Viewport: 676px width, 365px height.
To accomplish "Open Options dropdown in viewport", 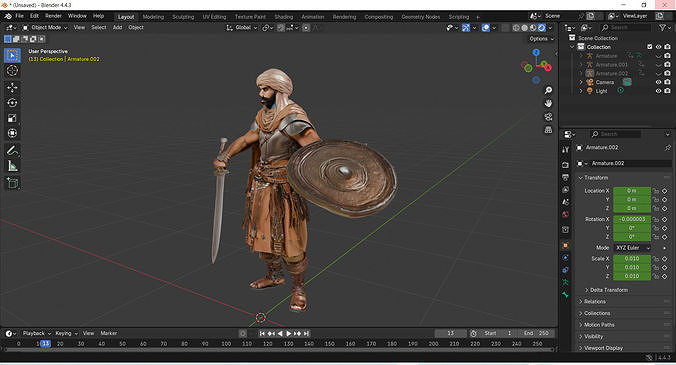I will (541, 39).
